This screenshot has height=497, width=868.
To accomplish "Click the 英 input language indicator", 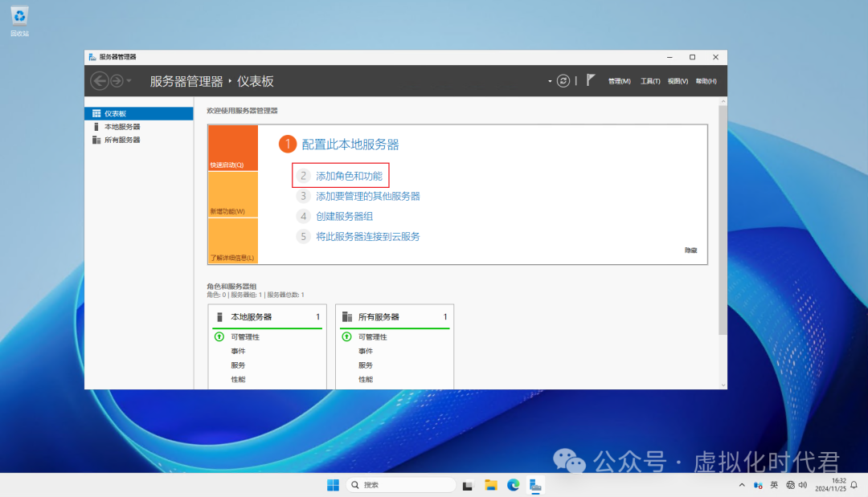I will (x=774, y=485).
